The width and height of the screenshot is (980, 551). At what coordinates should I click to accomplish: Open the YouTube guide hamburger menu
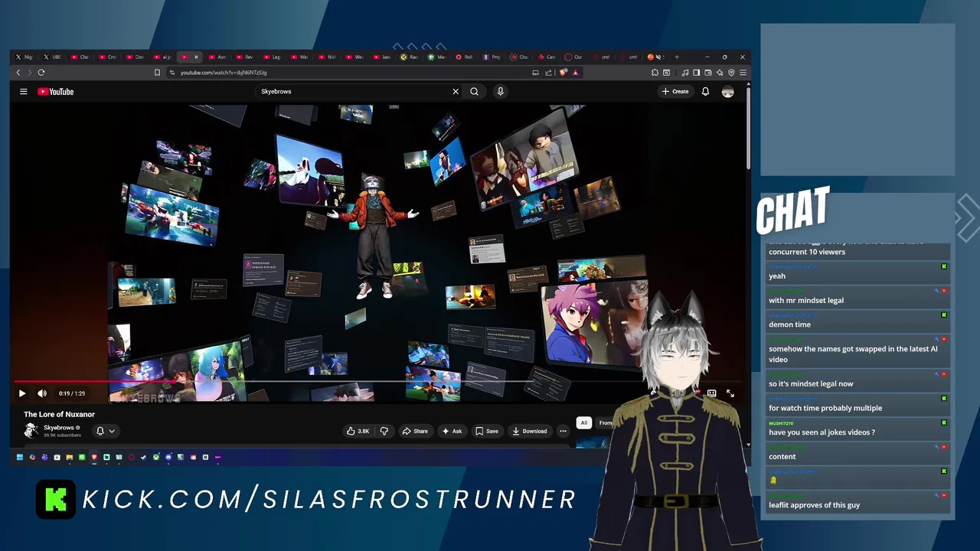pos(24,92)
